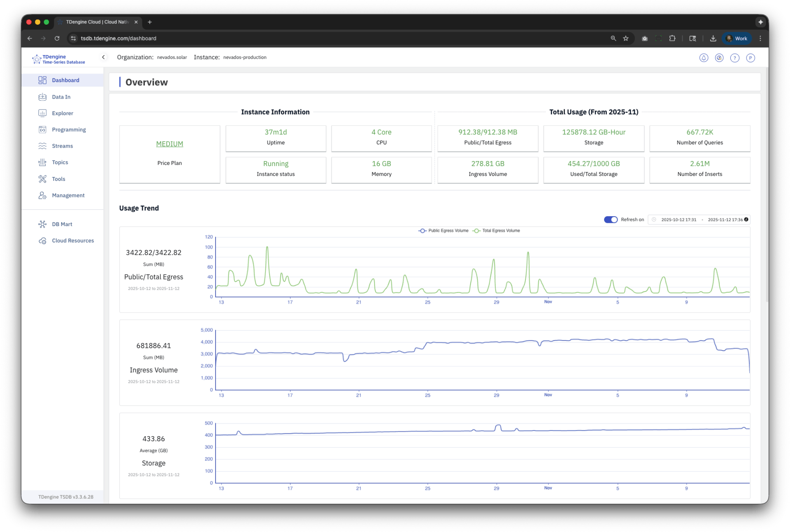Toggle Public Egress Volume legend series
The image size is (790, 532).
click(443, 231)
